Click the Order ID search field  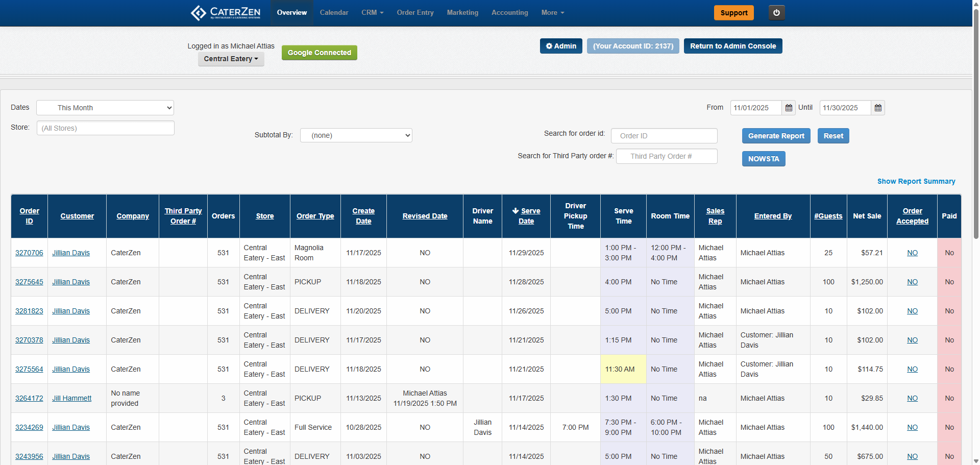click(664, 136)
